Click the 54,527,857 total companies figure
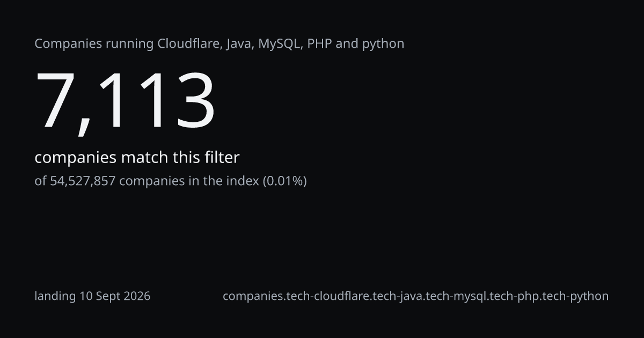The width and height of the screenshot is (644, 338). (x=83, y=181)
